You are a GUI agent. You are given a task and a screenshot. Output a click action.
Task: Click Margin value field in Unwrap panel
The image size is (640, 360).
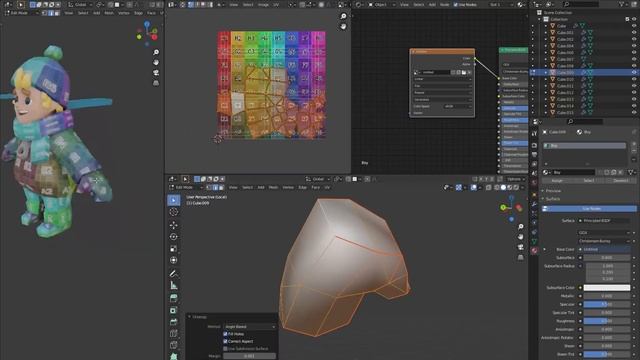tap(249, 356)
